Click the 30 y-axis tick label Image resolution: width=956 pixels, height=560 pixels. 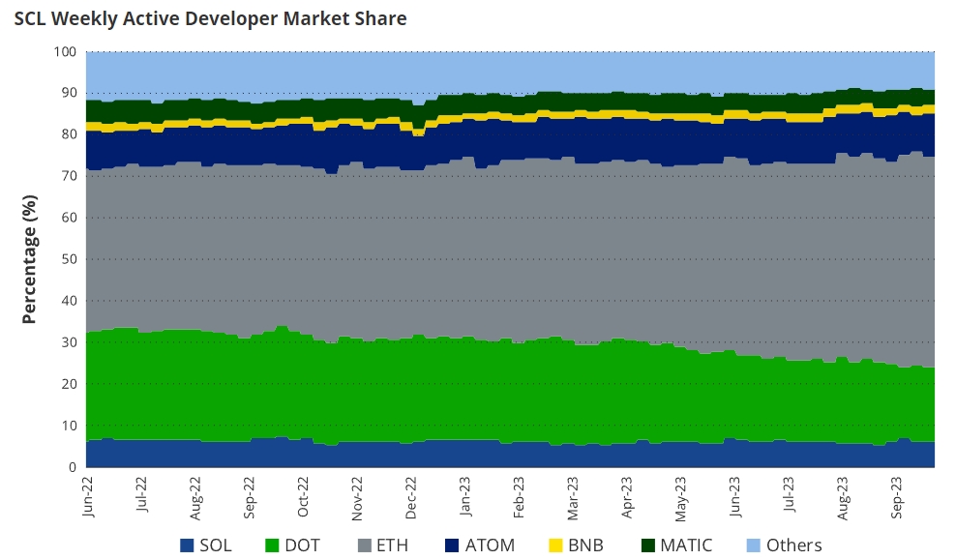click(69, 342)
